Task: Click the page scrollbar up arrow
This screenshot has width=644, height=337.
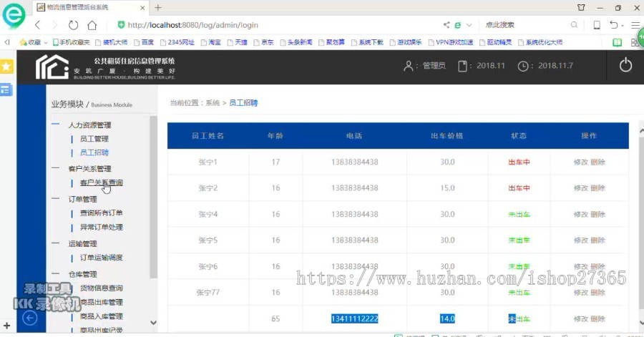Action: [x=641, y=130]
